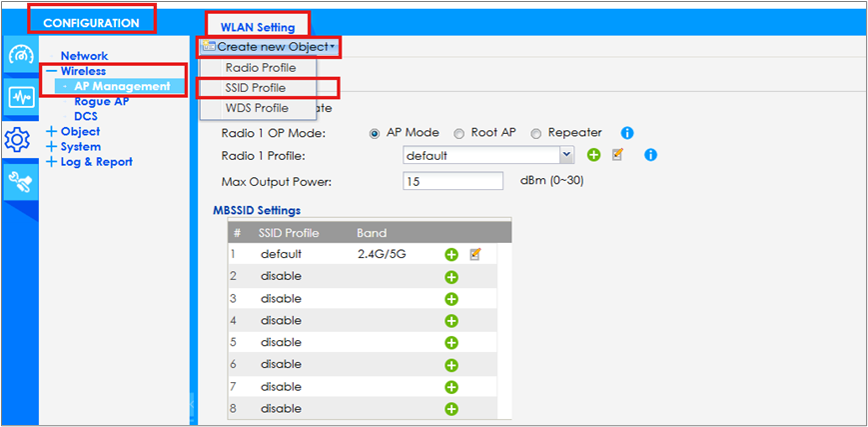
Task: Switch to WLAN Setting tab
Action: (x=258, y=27)
